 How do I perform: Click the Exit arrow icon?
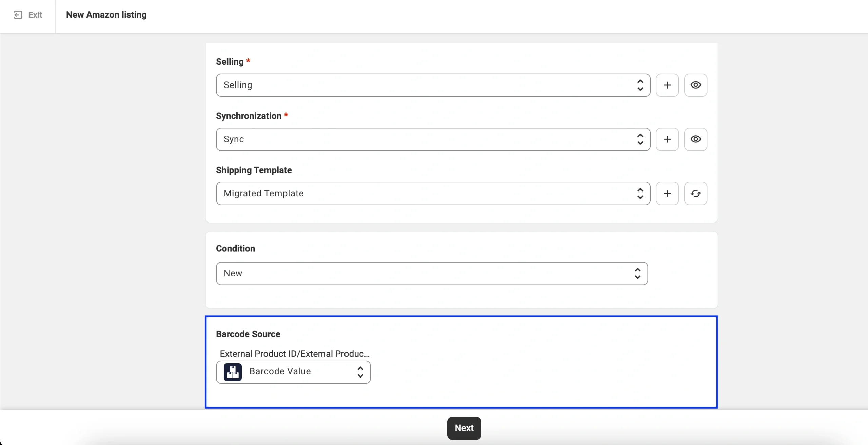pos(18,15)
